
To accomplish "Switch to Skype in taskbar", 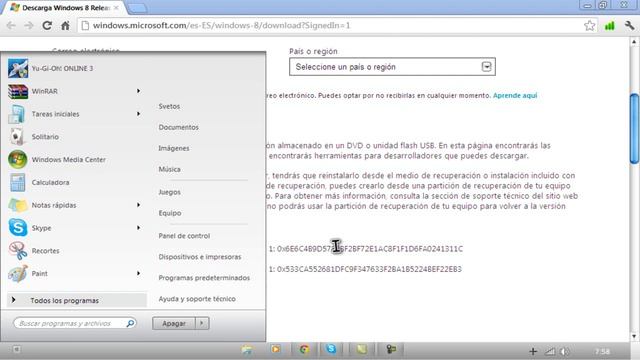I will 331,349.
